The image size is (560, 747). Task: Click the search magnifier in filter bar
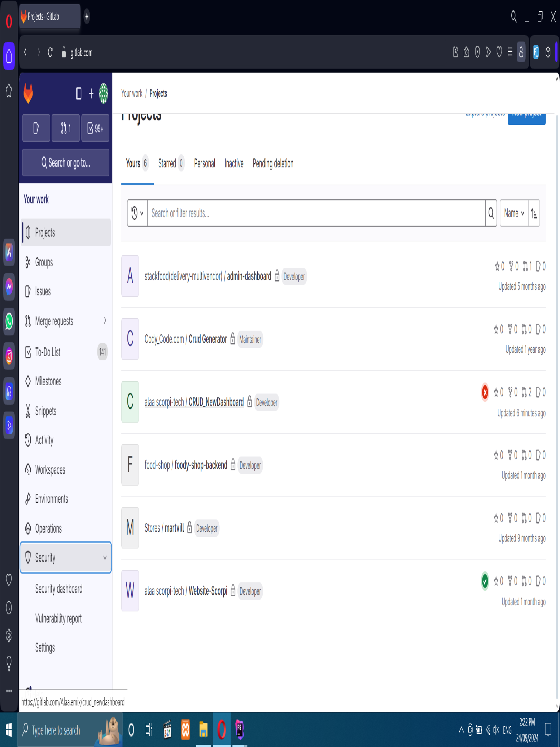(x=491, y=213)
